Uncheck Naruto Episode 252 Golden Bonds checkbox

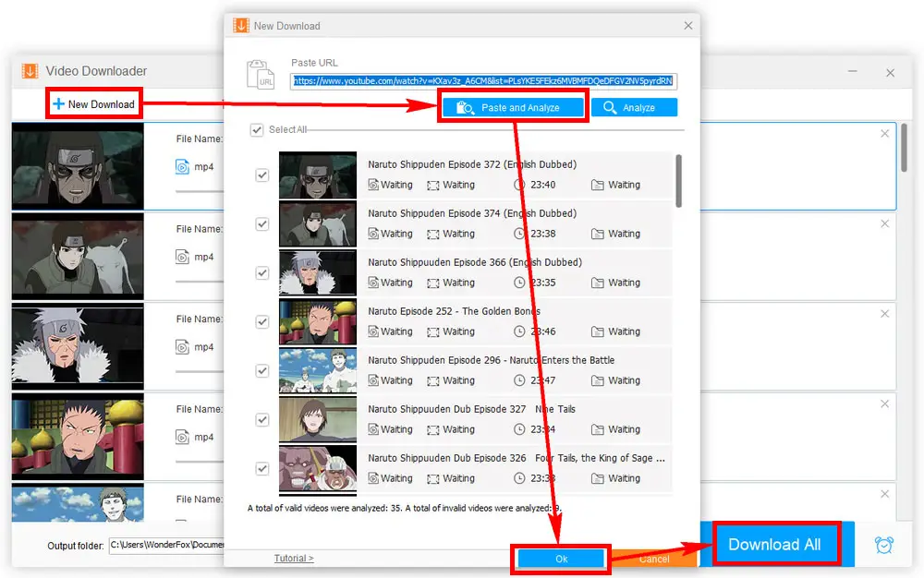pos(262,321)
